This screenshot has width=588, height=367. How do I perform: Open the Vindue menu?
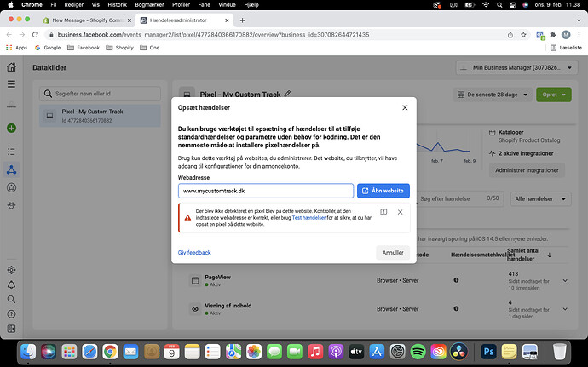[227, 5]
